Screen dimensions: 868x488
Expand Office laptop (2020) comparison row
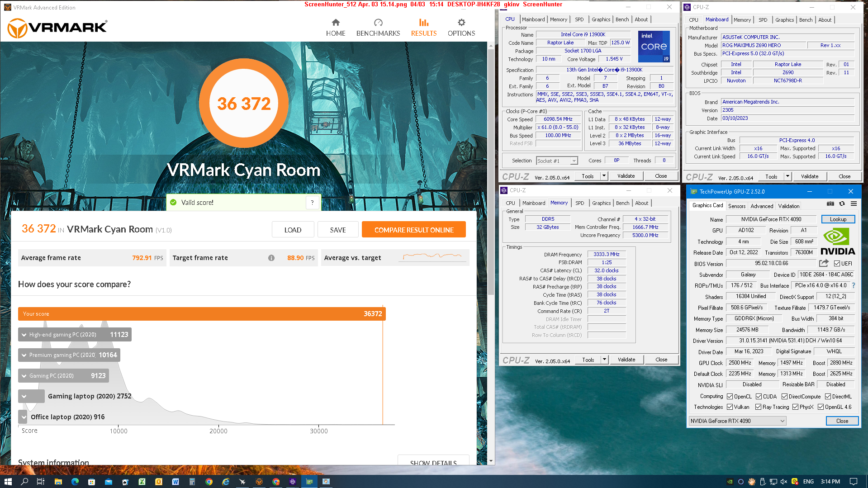[24, 417]
